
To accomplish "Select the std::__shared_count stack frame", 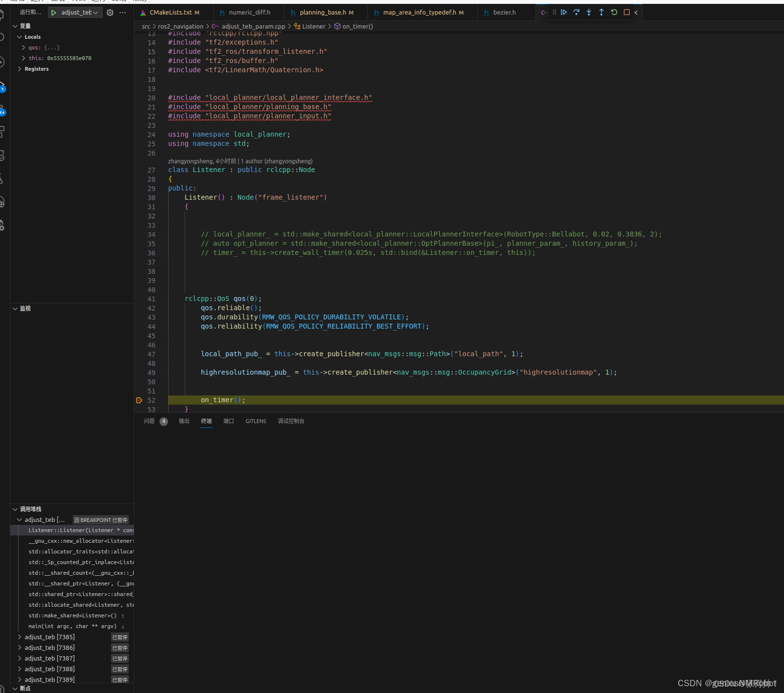I will tap(72, 573).
